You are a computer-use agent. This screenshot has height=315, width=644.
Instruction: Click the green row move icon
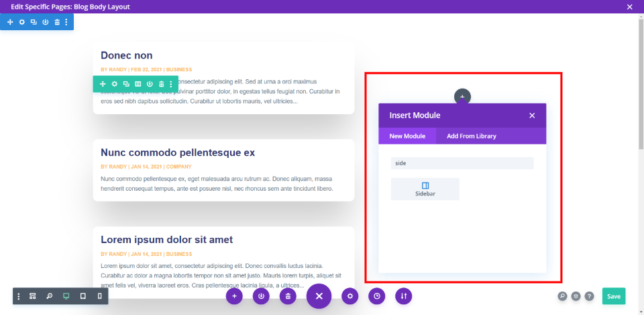click(x=103, y=84)
